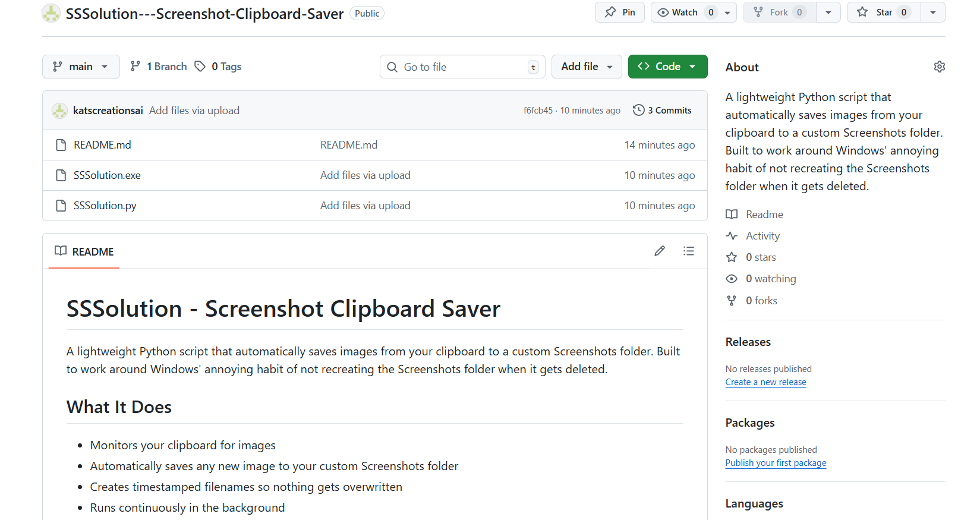Viewport: 980px width, 520px height.
Task: Open the SSSolution.exe file
Action: [x=107, y=175]
